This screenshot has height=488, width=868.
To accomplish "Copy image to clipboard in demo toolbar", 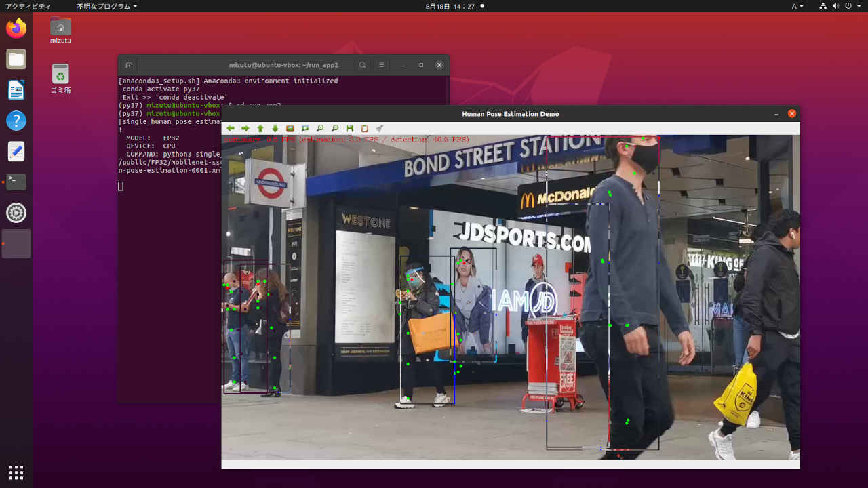I will point(365,128).
